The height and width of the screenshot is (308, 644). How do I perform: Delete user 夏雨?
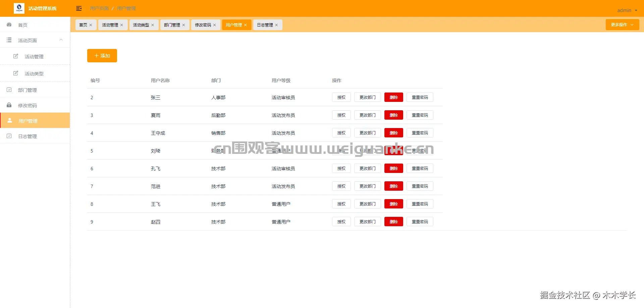[x=394, y=115]
